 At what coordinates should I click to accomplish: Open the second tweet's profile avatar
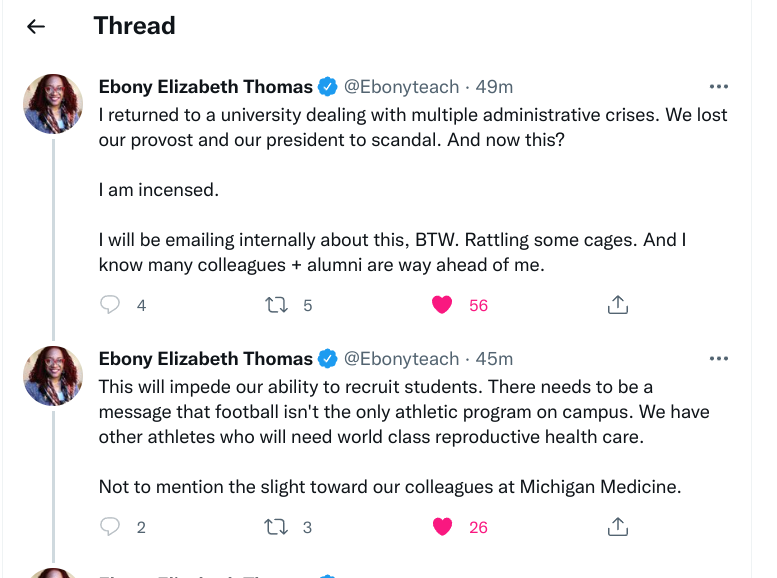click(x=53, y=375)
